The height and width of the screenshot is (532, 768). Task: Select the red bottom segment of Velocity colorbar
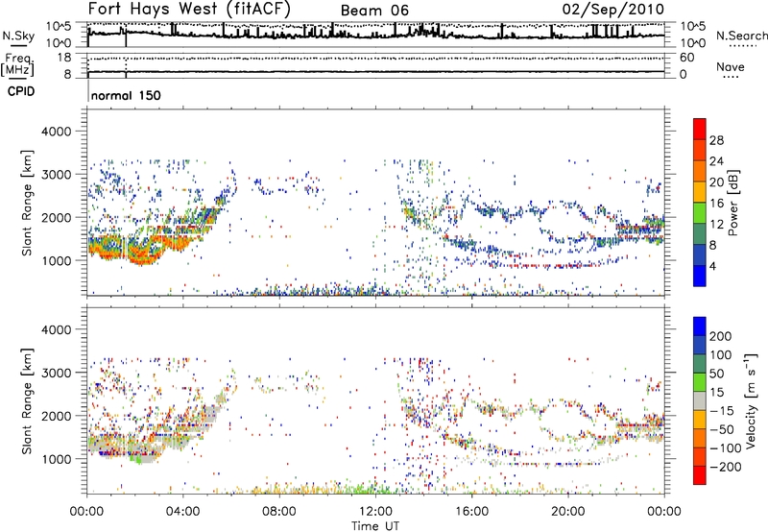[700, 475]
